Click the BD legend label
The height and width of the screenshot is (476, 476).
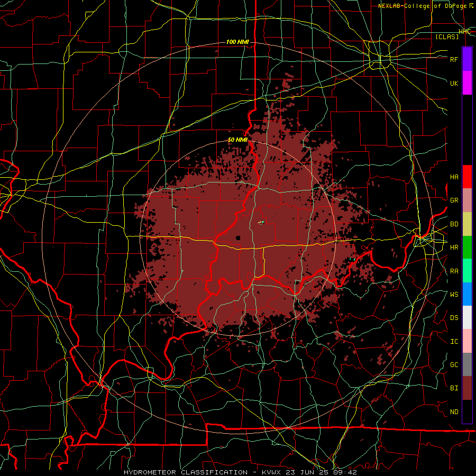click(454, 224)
